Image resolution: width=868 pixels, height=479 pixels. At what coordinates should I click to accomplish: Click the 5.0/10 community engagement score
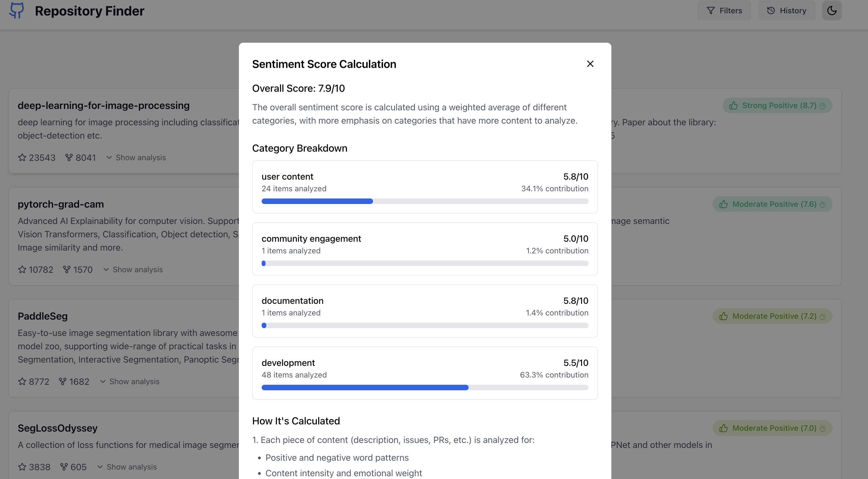576,239
